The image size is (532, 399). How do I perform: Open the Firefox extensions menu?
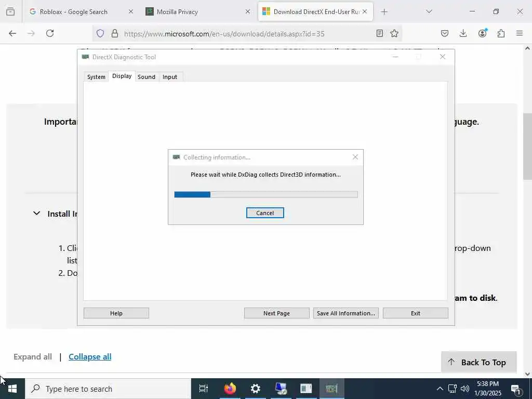[501, 33]
